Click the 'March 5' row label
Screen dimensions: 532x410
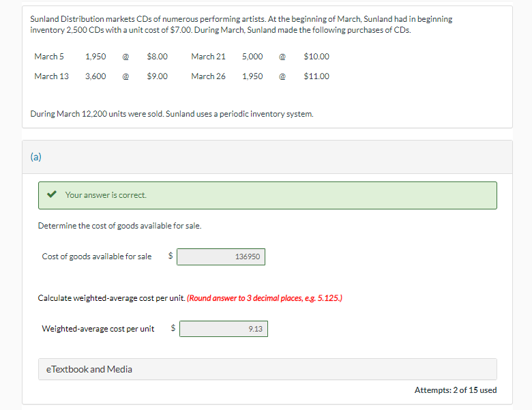pos(49,57)
